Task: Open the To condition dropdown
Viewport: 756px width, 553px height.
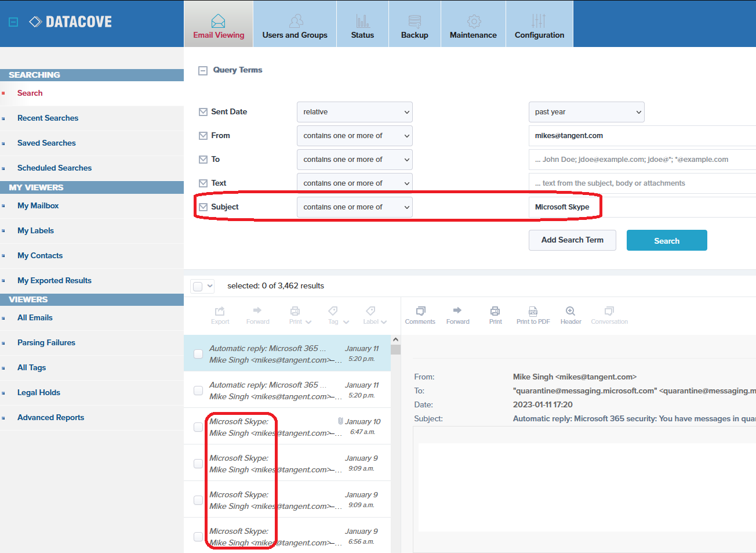Action: pyautogui.click(x=355, y=160)
